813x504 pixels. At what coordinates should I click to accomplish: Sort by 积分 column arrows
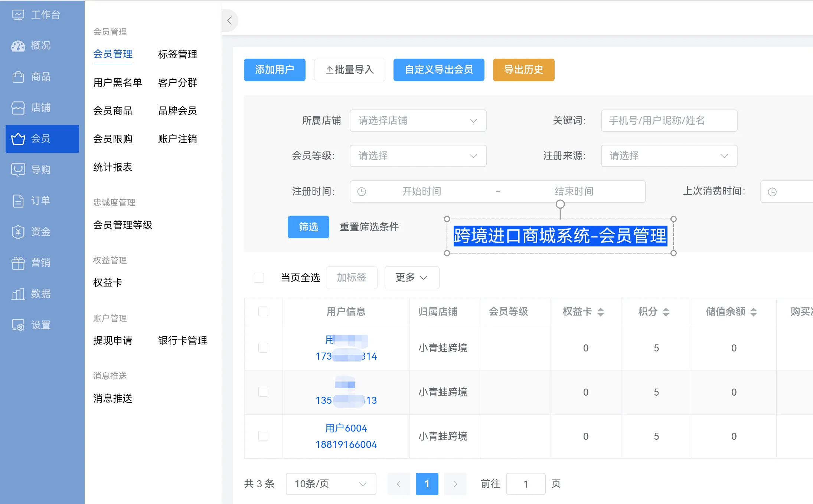pos(666,312)
